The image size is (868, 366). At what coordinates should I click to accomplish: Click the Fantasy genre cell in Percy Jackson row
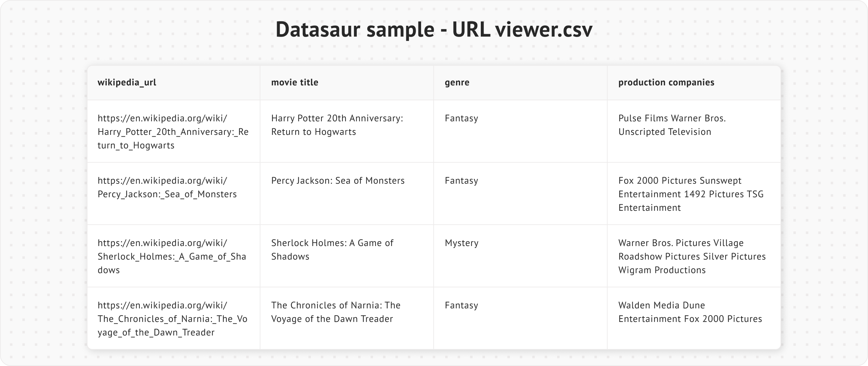pos(461,181)
